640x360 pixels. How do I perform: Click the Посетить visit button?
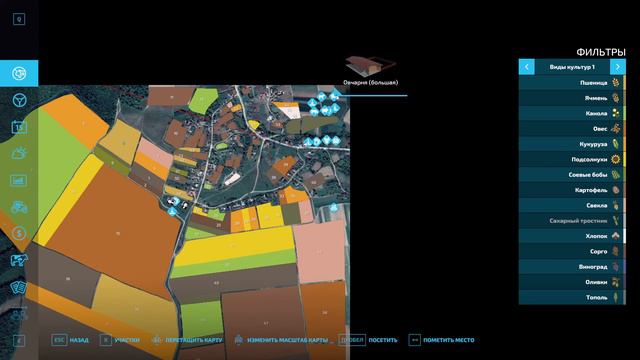368,340
